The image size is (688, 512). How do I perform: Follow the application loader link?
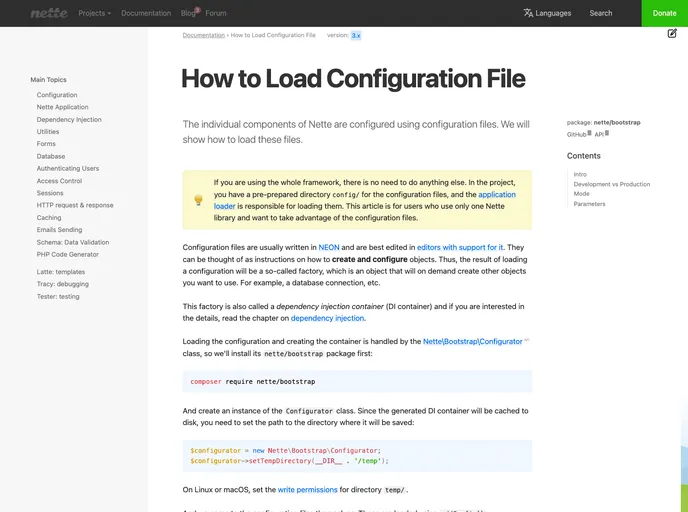pyautogui.click(x=497, y=194)
